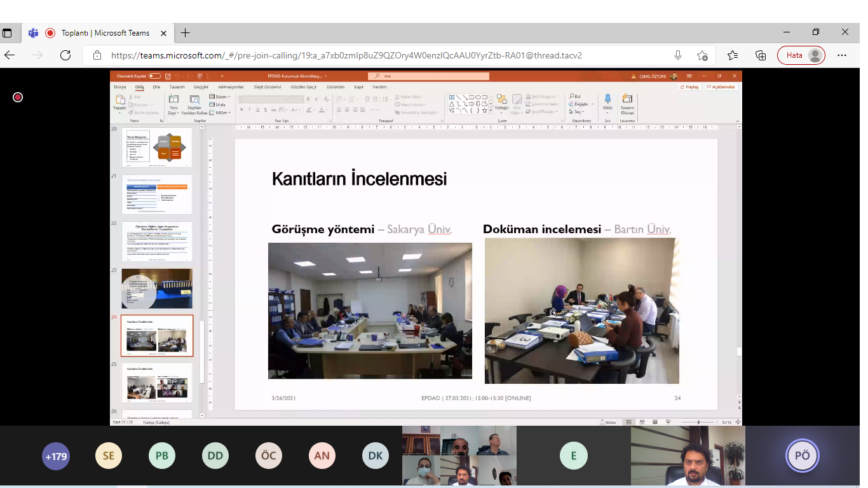The image size is (868, 488).
Task: Open the Animasyonlar ribbon tab
Action: pyautogui.click(x=231, y=87)
